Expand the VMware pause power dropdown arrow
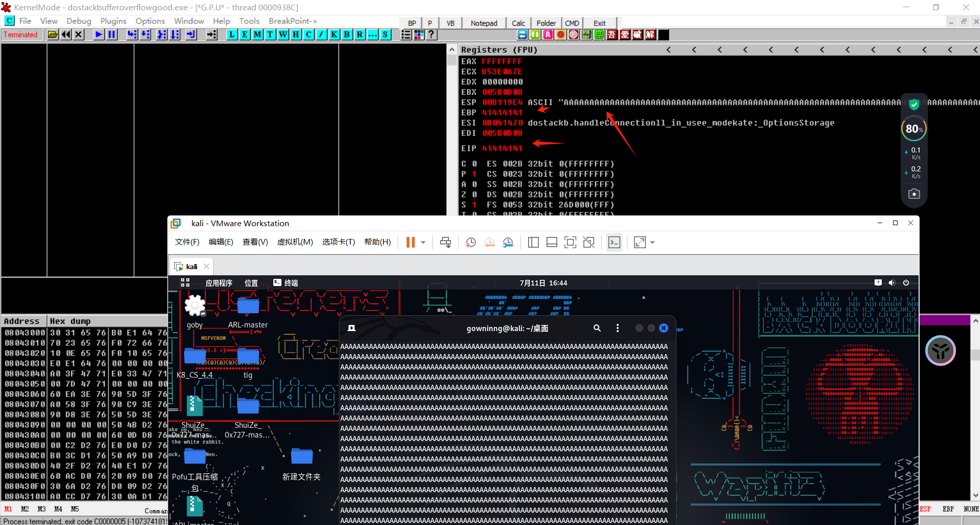The image size is (980, 525). coord(423,243)
